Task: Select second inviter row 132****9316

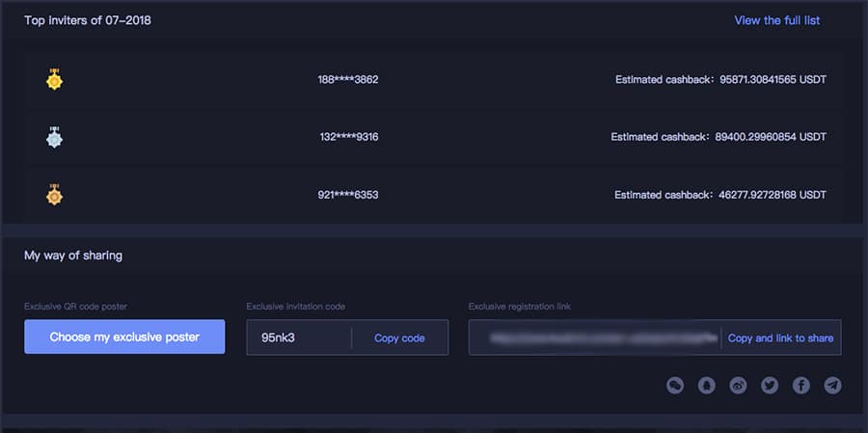Action: [x=348, y=137]
